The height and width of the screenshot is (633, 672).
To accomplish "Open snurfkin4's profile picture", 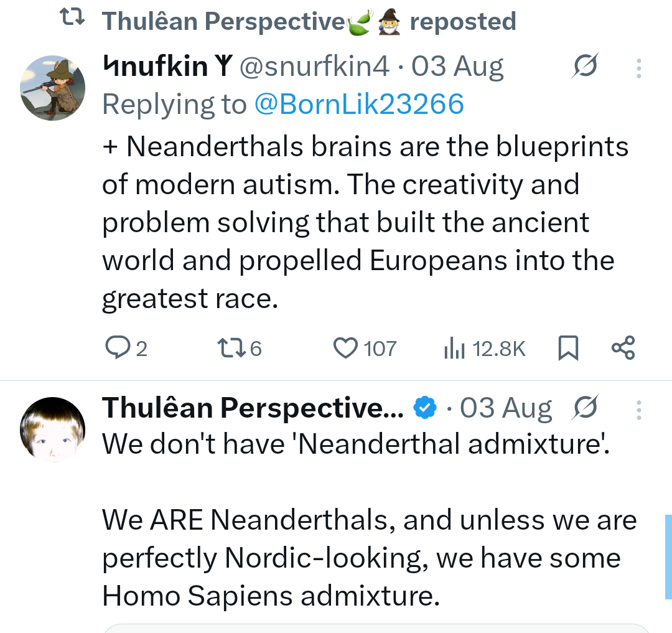I will click(53, 88).
